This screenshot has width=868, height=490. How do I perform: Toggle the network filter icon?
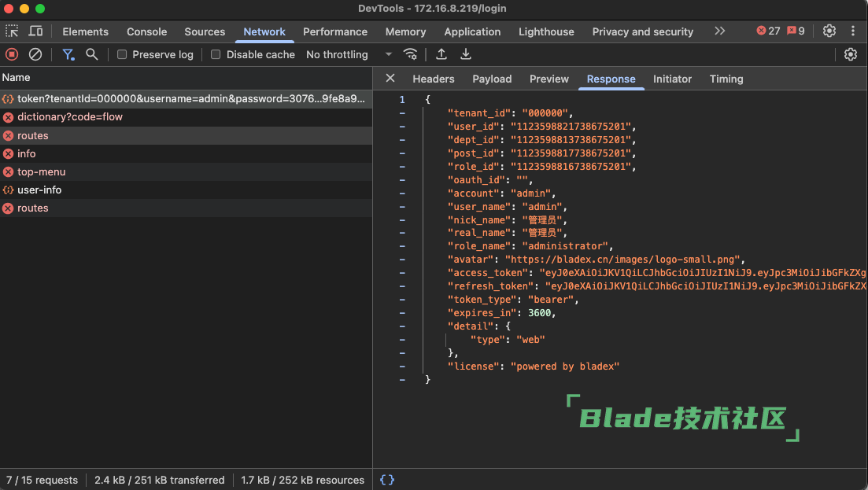point(68,54)
